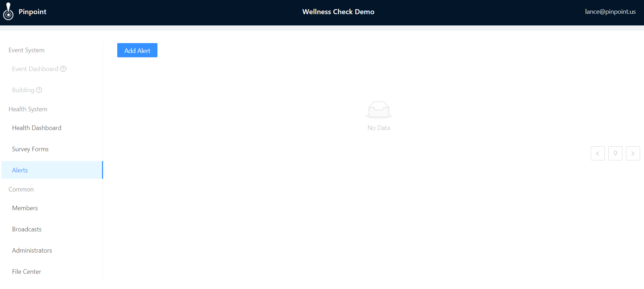This screenshot has height=289, width=644.
Task: Go to next page arrow
Action: pos(633,153)
